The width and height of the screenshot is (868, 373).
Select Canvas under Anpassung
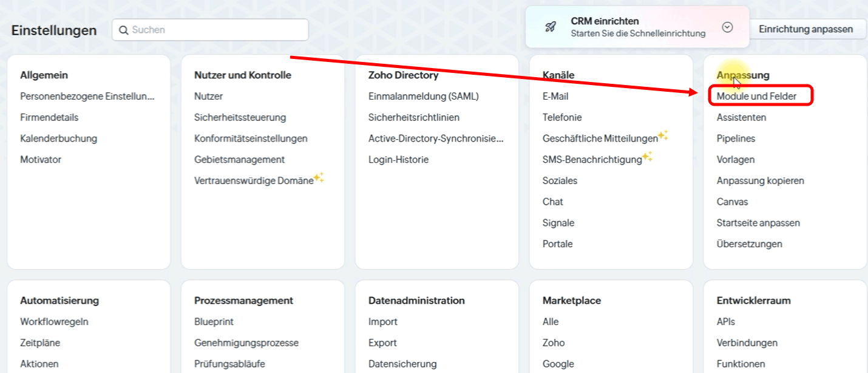click(x=732, y=202)
